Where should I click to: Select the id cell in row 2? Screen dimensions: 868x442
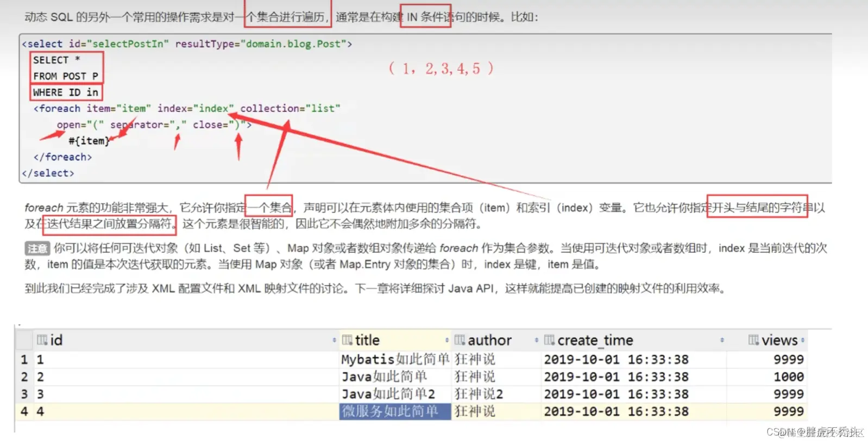186,377
